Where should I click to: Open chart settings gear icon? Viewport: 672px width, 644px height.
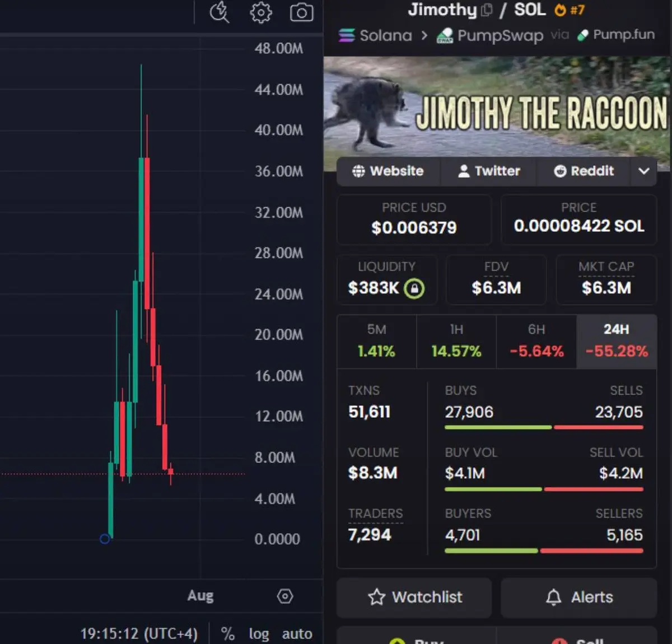pos(260,12)
